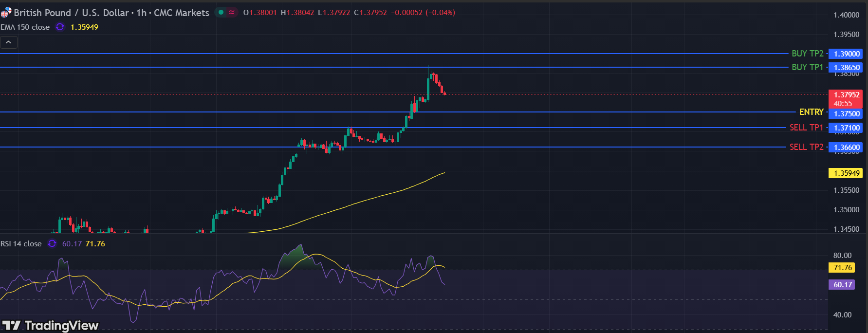The height and width of the screenshot is (333, 868).
Task: Open the British Pound / U.S. Dollar symbol title
Action: [x=111, y=13]
